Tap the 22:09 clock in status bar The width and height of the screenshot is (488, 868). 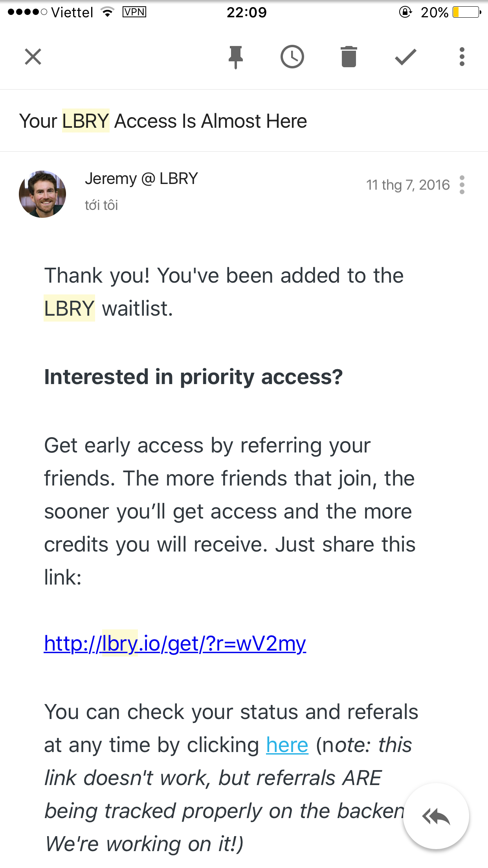tap(247, 13)
